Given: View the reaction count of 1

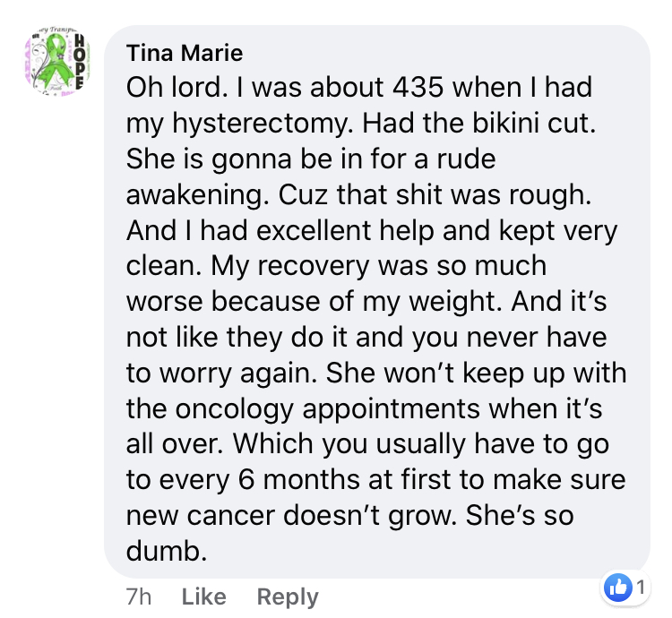Looking at the screenshot, I should coord(641,588).
